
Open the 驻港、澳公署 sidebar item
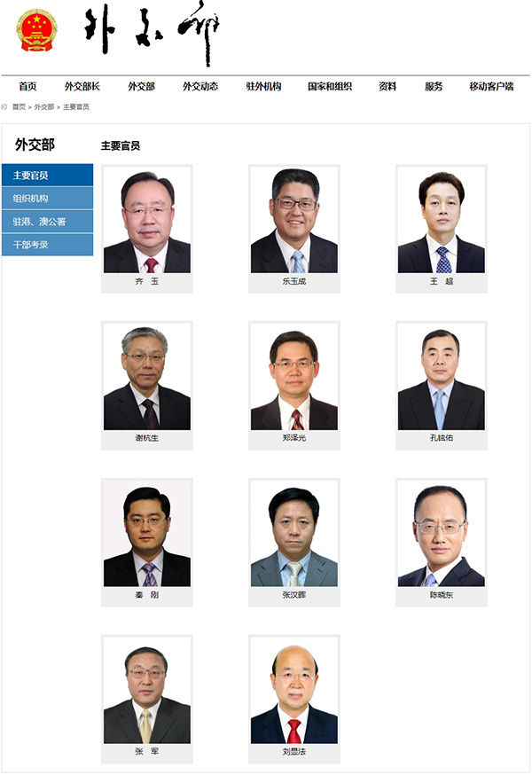48,222
